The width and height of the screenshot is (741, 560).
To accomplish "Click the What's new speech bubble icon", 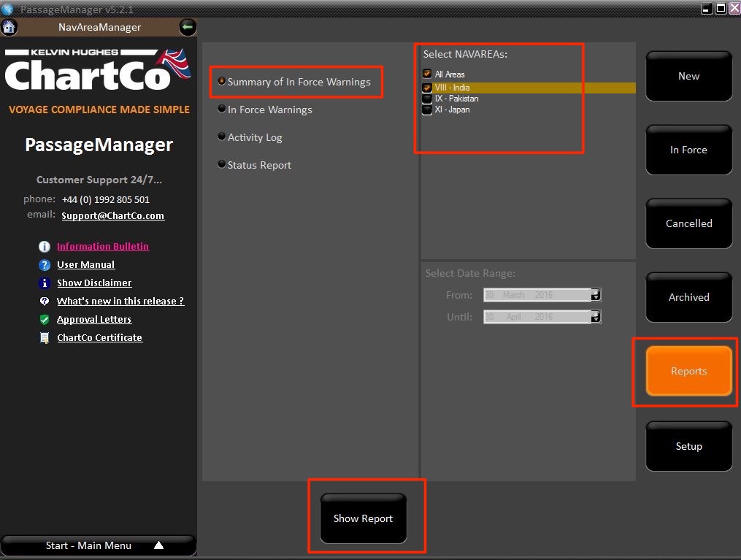I will tap(45, 302).
